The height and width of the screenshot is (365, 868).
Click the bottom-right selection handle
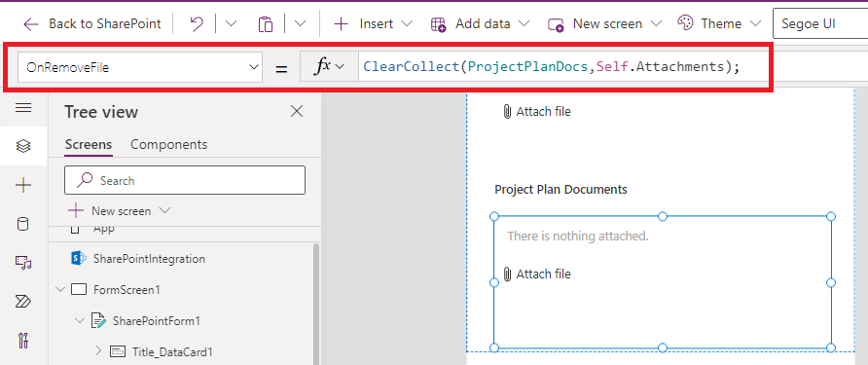(830, 347)
